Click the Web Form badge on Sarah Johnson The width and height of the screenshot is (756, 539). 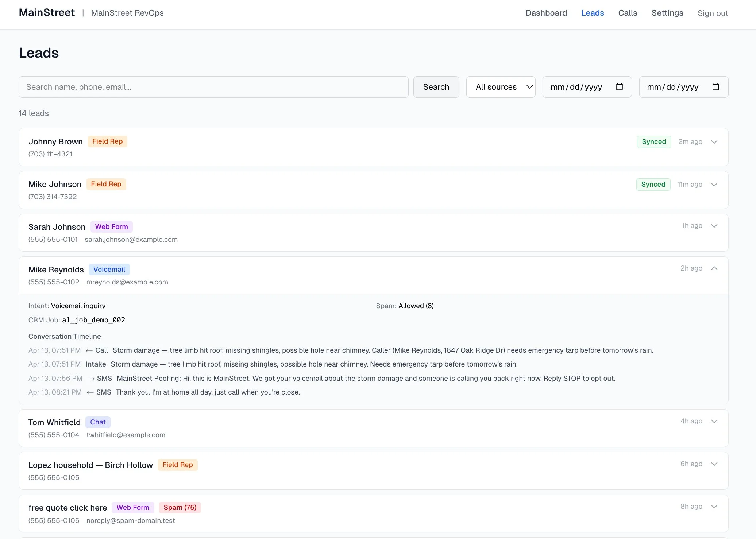tap(111, 226)
